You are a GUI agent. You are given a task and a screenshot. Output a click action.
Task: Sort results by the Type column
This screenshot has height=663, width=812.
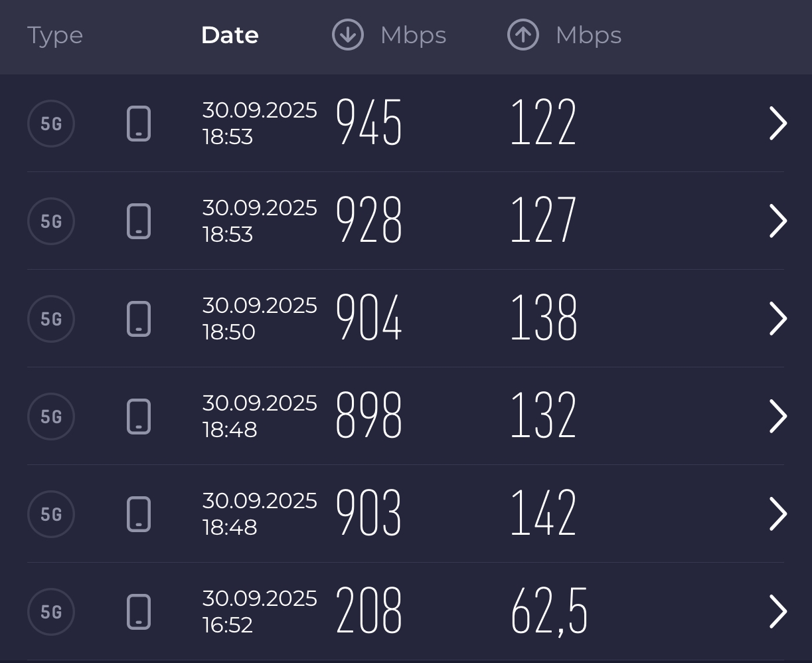55,35
